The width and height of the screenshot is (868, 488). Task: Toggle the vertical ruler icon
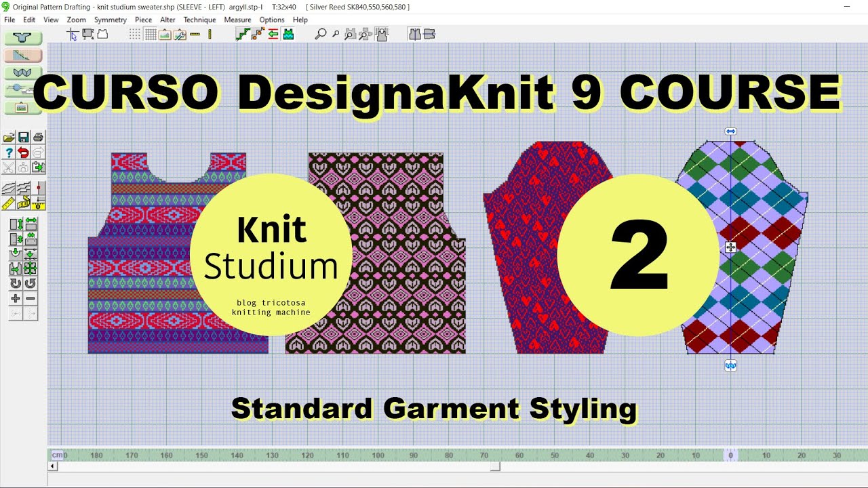coord(210,34)
